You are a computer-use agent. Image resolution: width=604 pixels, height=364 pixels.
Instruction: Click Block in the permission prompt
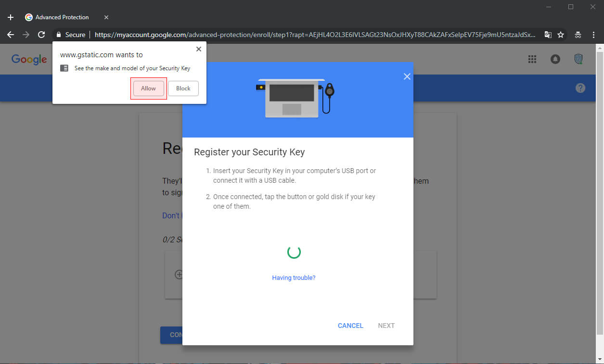click(183, 88)
